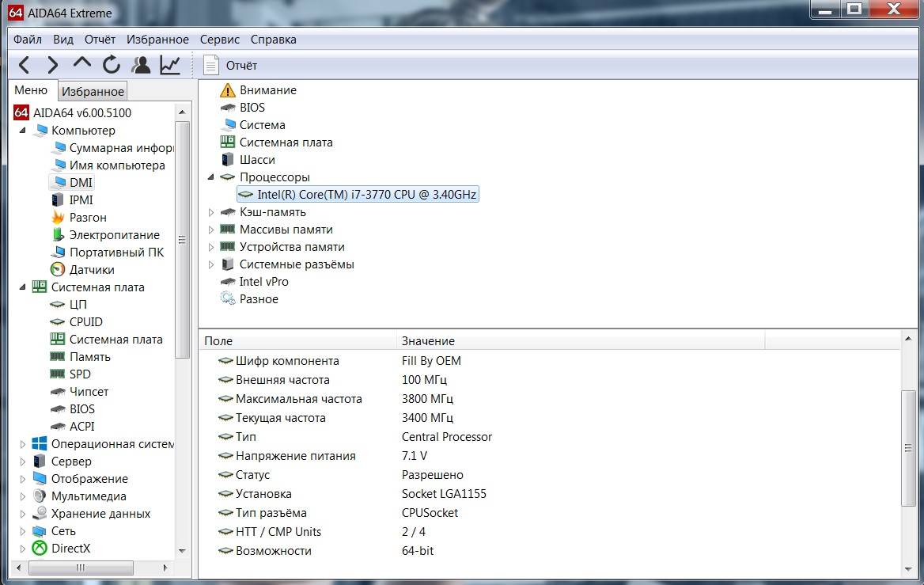Expand the DirectX tree branch
The height and width of the screenshot is (585, 924).
pyautogui.click(x=22, y=549)
